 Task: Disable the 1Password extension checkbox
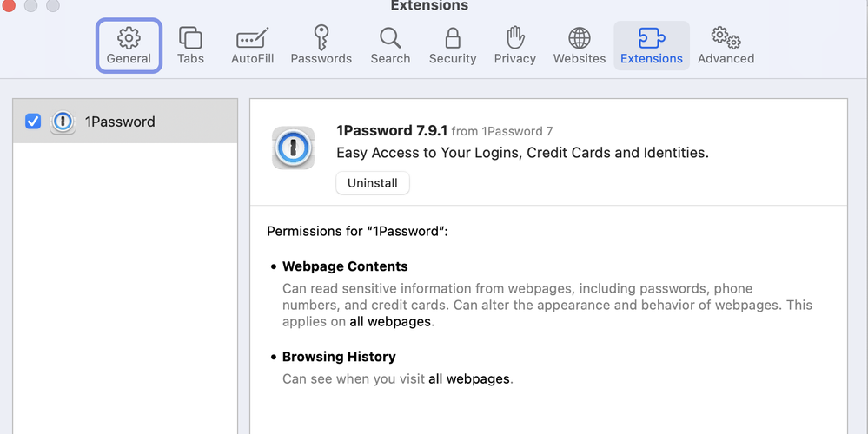[x=33, y=122]
